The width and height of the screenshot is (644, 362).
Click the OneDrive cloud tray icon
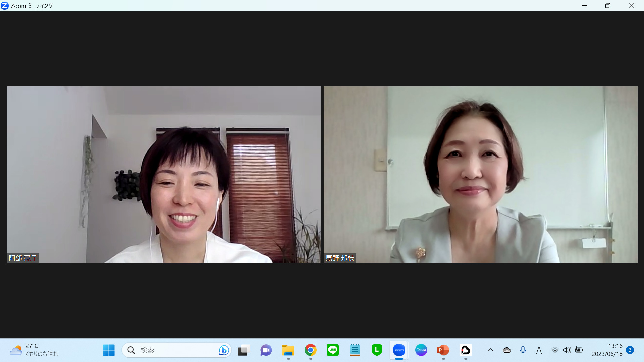click(506, 350)
